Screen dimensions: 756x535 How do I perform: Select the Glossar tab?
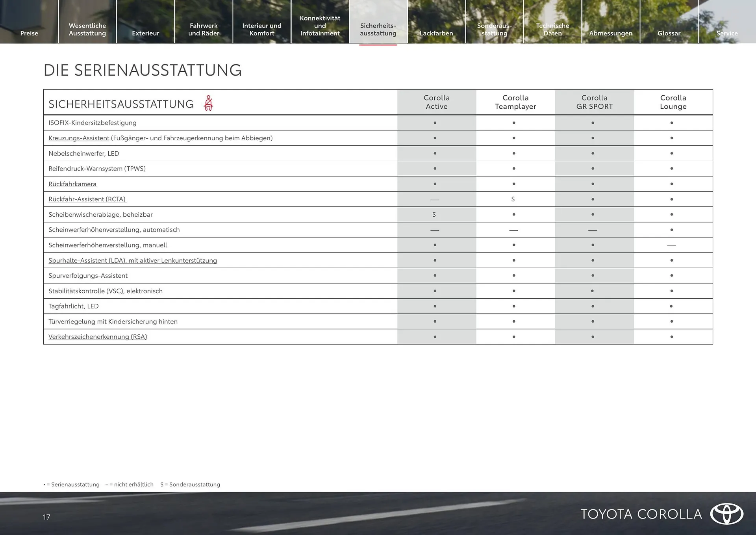669,33
